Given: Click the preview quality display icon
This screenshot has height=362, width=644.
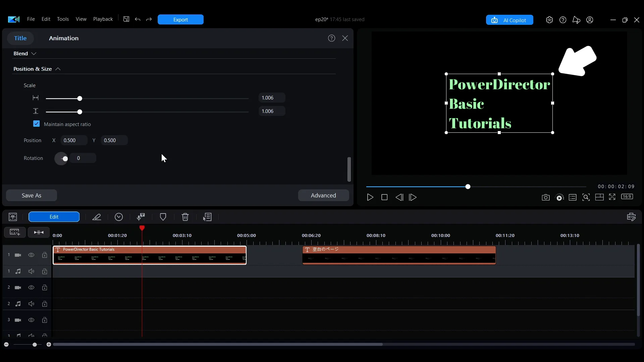Looking at the screenshot, I should (573, 197).
